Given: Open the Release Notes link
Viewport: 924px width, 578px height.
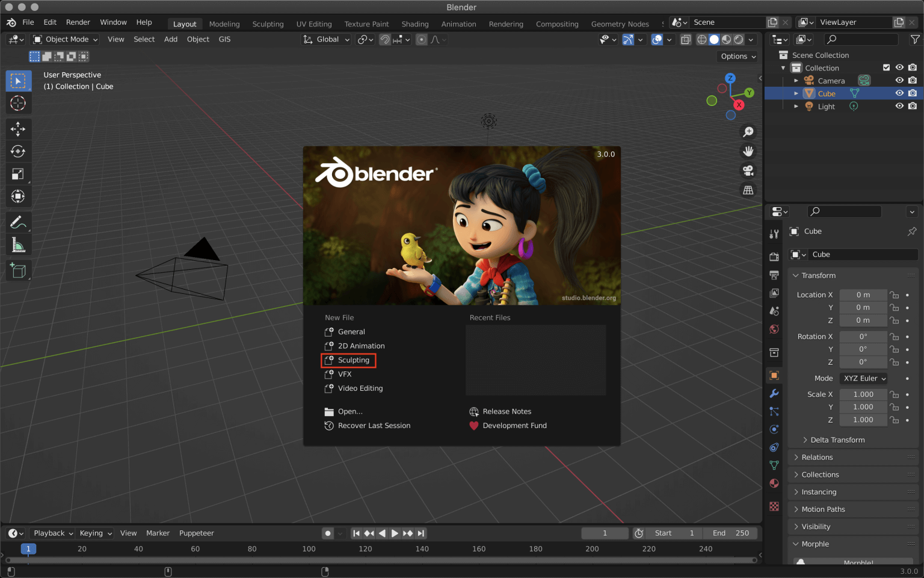Looking at the screenshot, I should pos(507,411).
